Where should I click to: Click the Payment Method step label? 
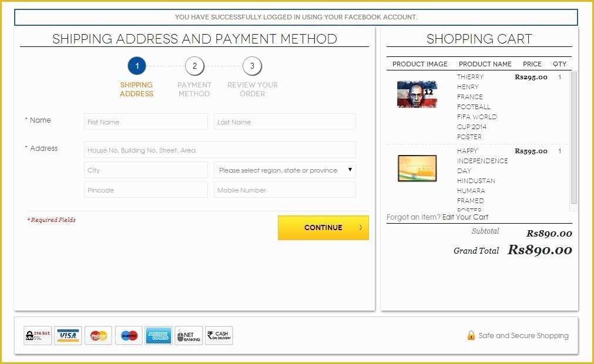click(194, 89)
